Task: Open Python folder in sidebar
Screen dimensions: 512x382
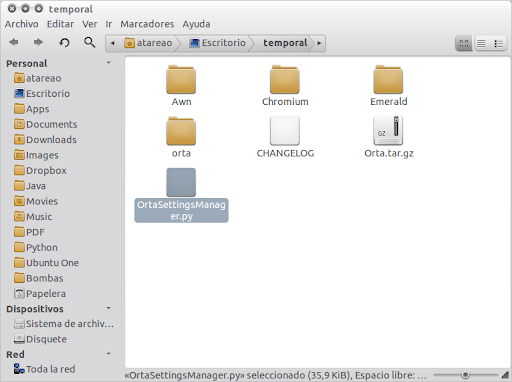Action: [x=36, y=247]
